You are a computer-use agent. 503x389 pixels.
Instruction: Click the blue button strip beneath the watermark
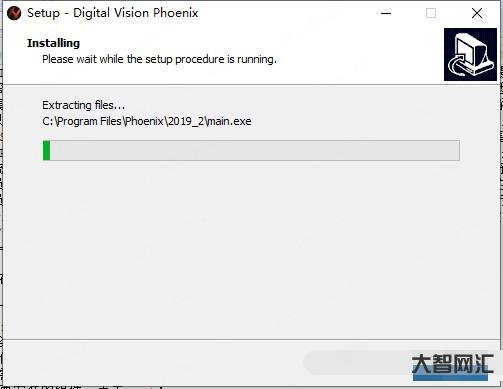tap(450, 377)
